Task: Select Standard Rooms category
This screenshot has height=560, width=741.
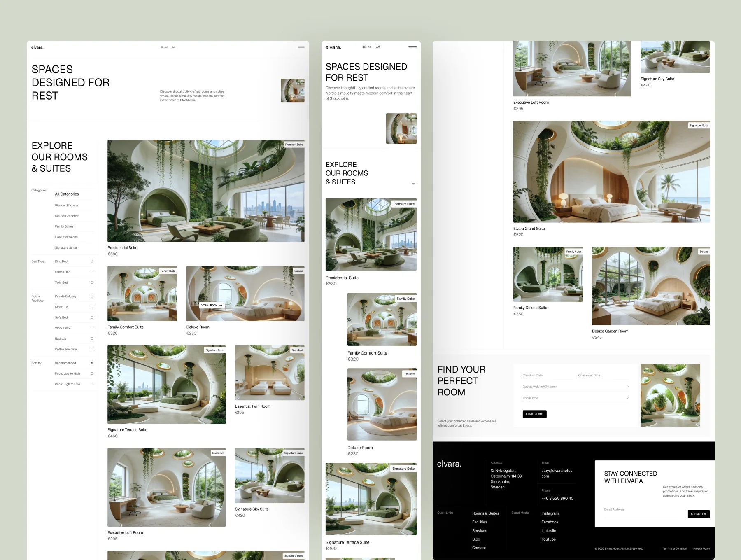Action: 66,205
